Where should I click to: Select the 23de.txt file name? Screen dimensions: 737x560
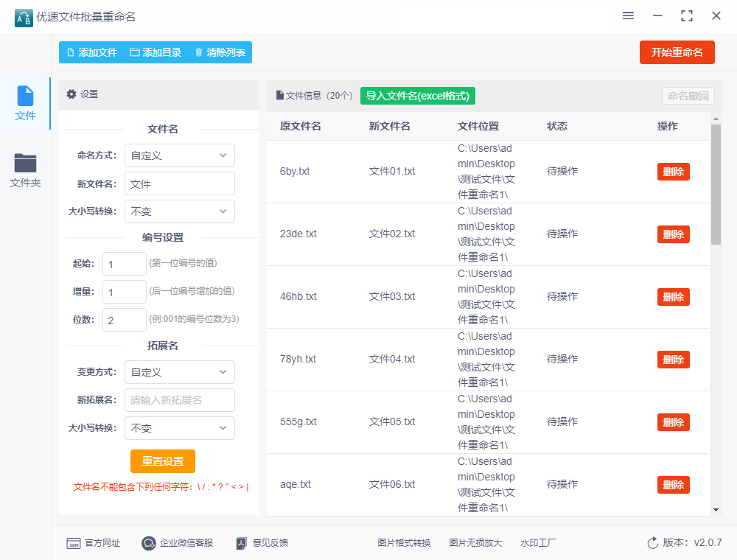(298, 234)
